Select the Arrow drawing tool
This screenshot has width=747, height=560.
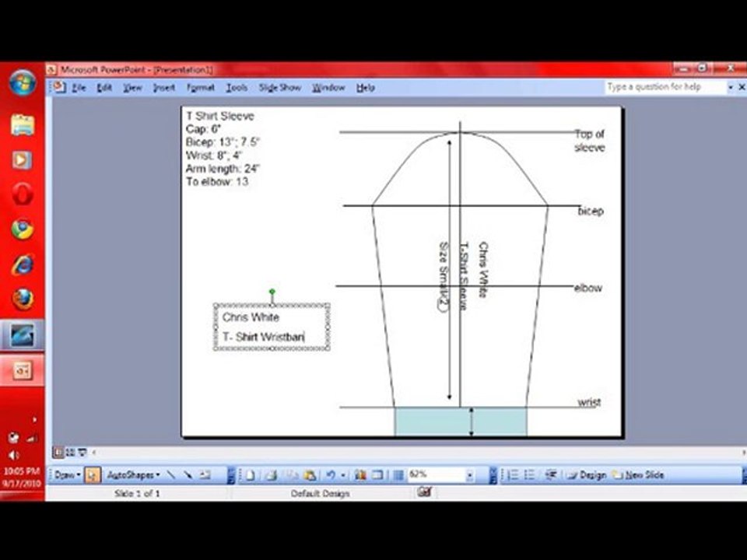(x=188, y=474)
